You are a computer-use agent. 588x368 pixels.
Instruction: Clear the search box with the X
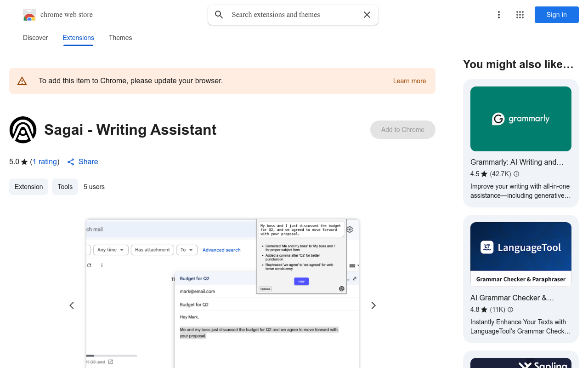click(367, 15)
